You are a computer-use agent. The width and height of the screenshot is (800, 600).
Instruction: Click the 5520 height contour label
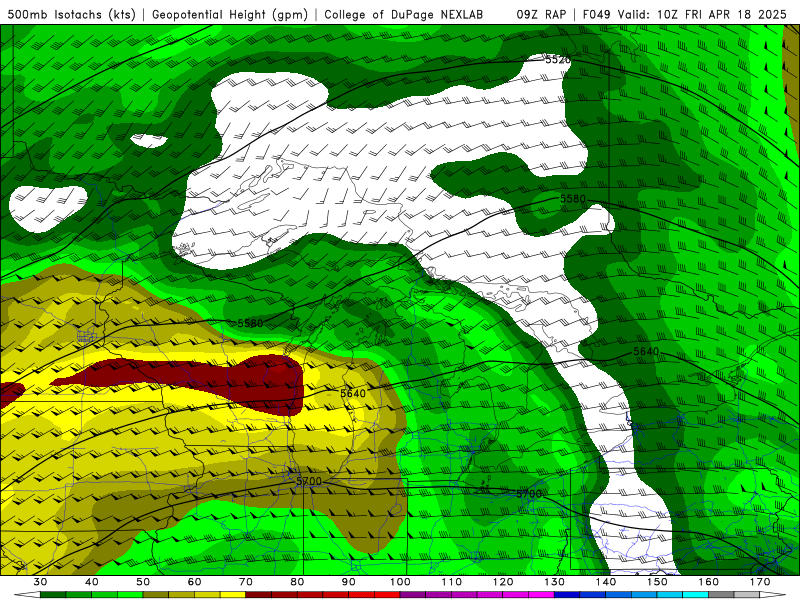[557, 60]
